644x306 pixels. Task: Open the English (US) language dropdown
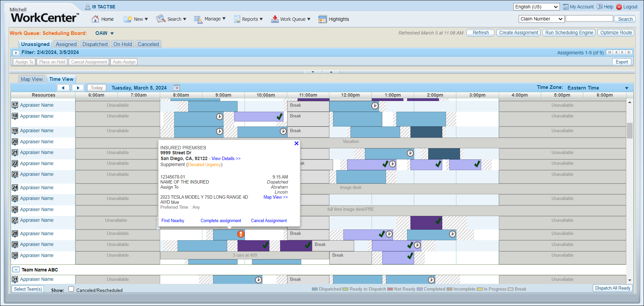click(x=536, y=7)
